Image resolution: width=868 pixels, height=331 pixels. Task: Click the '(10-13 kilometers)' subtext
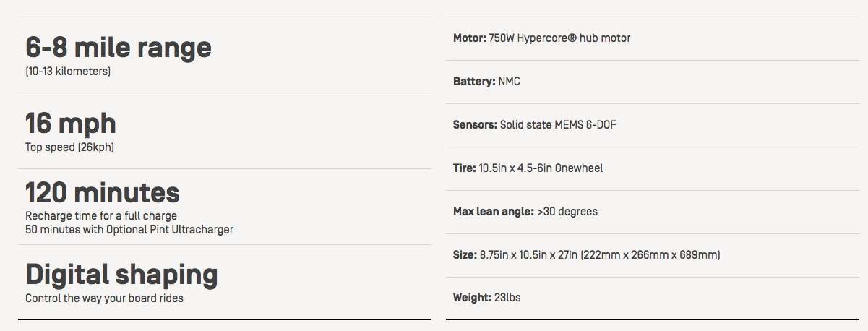click(x=68, y=72)
